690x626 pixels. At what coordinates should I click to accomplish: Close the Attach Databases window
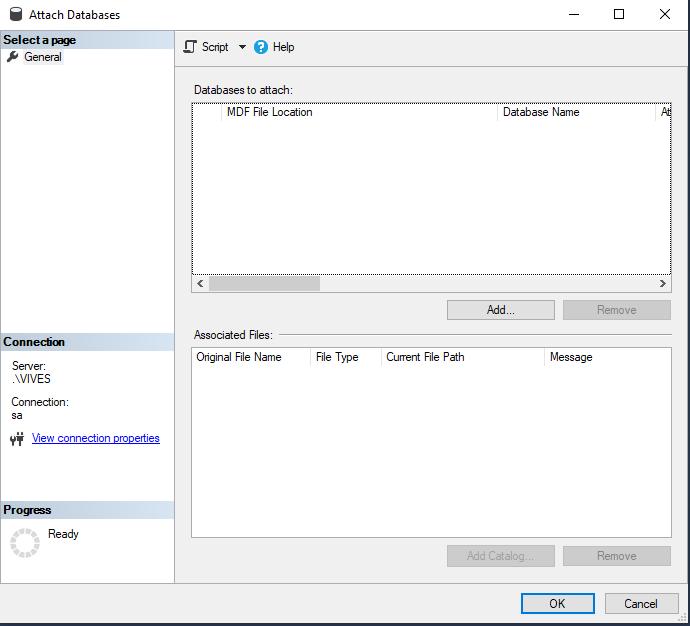click(665, 14)
